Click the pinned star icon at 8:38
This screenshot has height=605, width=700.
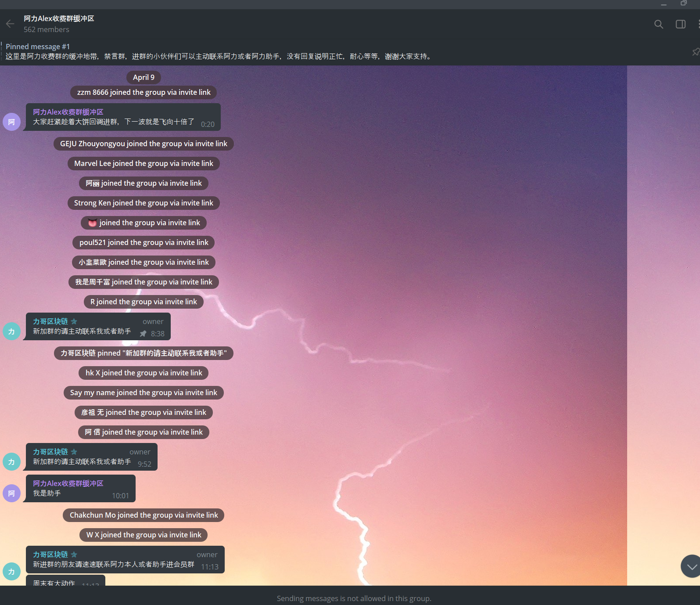click(143, 334)
